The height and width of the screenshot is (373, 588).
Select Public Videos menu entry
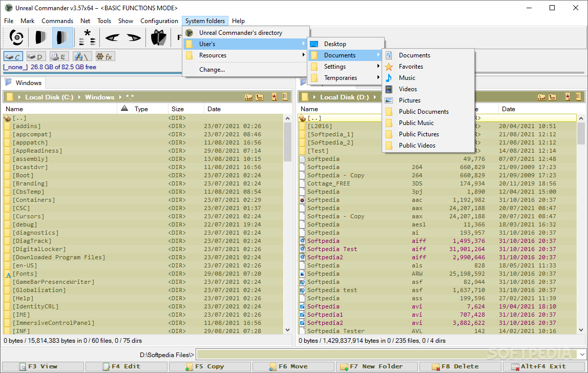[428, 145]
